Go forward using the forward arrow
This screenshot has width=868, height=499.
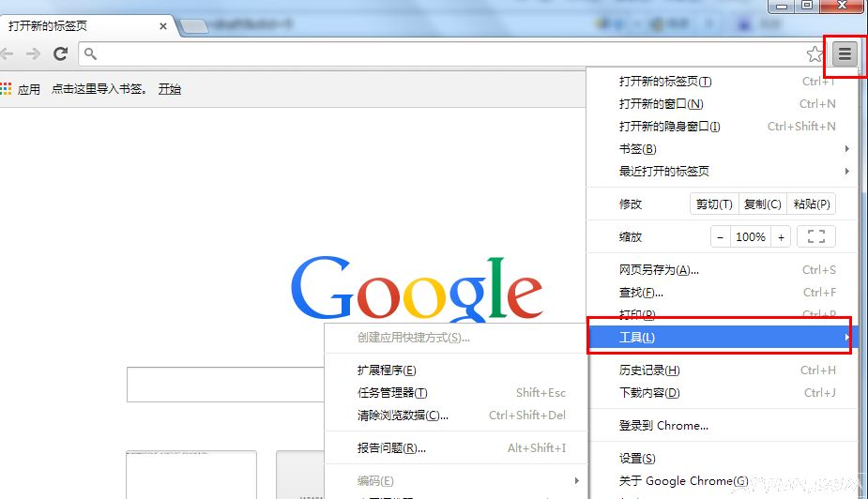(x=33, y=53)
